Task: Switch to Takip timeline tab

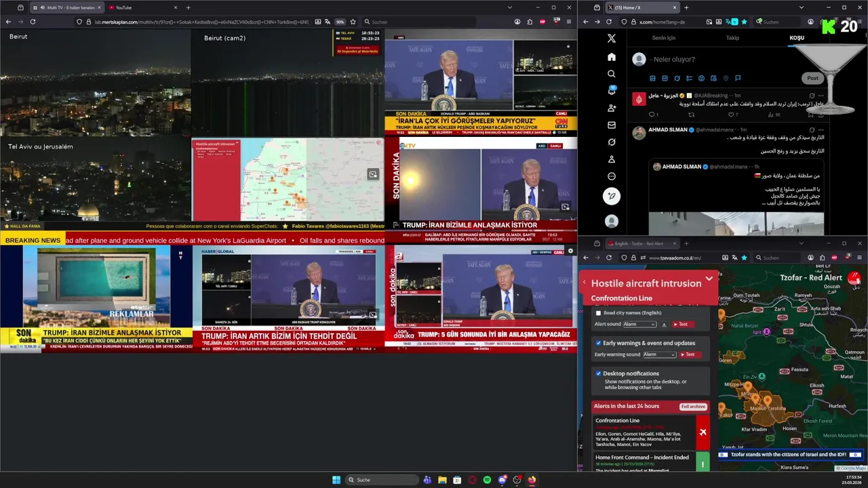Action: 732,38
